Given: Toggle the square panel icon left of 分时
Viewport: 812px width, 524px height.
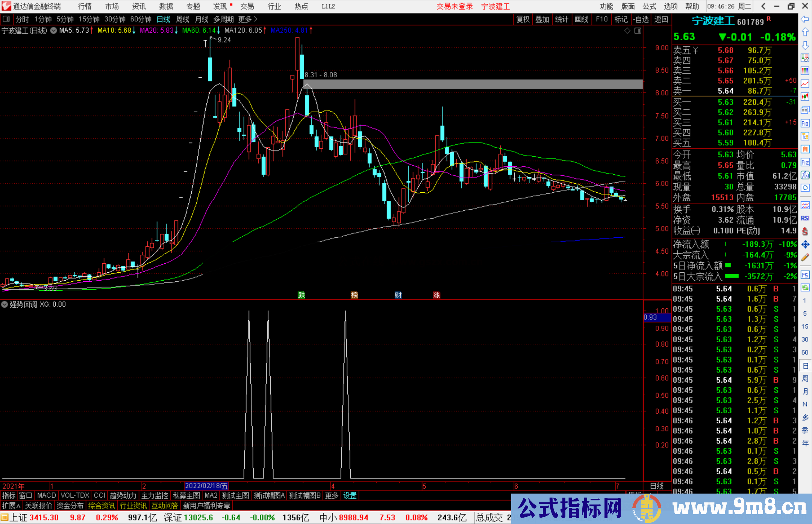Looking at the screenshot, I should click(6, 19).
